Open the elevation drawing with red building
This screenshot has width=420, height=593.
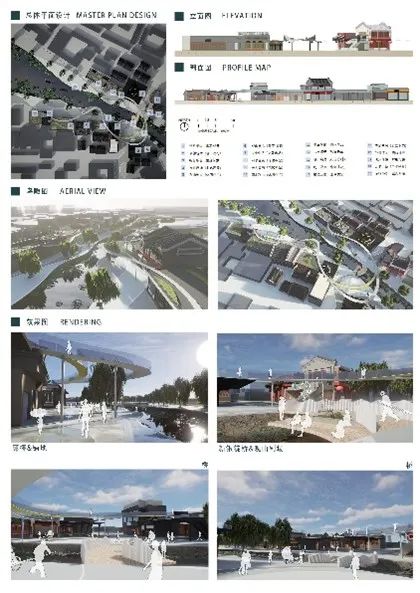click(x=294, y=39)
